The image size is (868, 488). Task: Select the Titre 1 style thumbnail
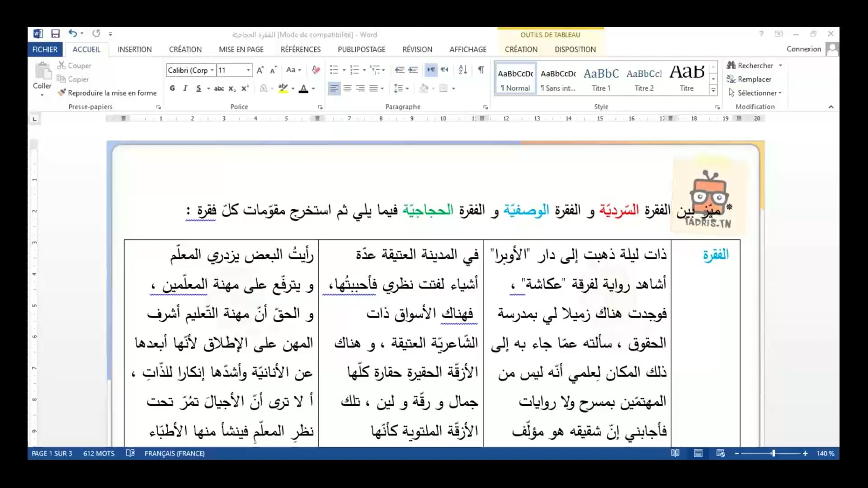coord(601,79)
